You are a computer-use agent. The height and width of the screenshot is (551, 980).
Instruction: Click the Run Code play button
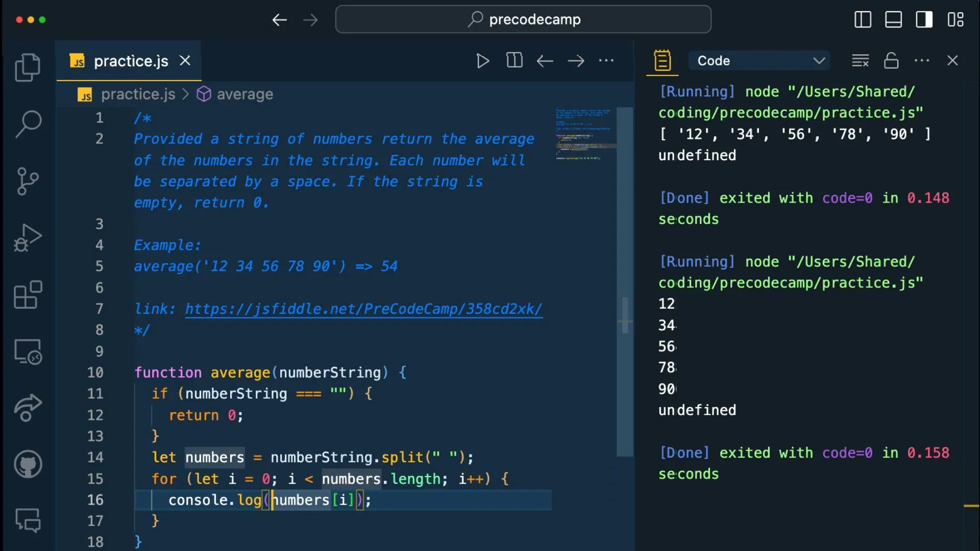pos(482,61)
